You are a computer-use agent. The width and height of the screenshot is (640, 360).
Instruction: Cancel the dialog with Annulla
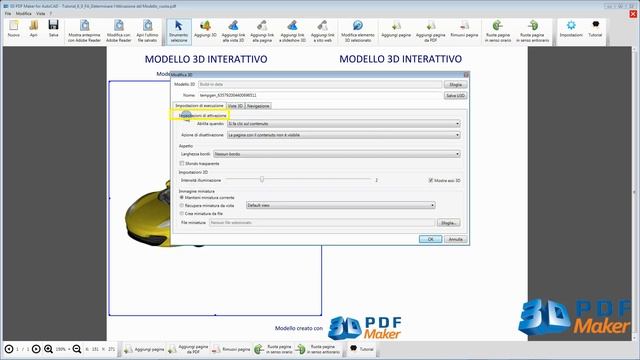click(456, 239)
